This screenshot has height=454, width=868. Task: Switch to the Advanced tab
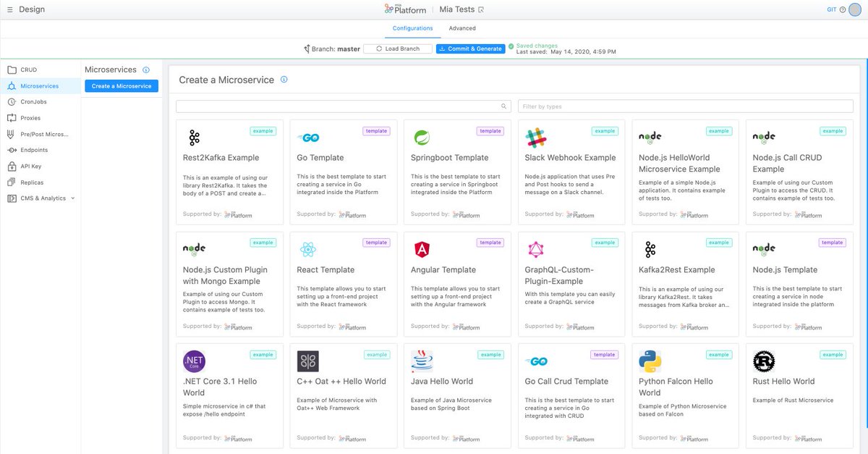462,28
